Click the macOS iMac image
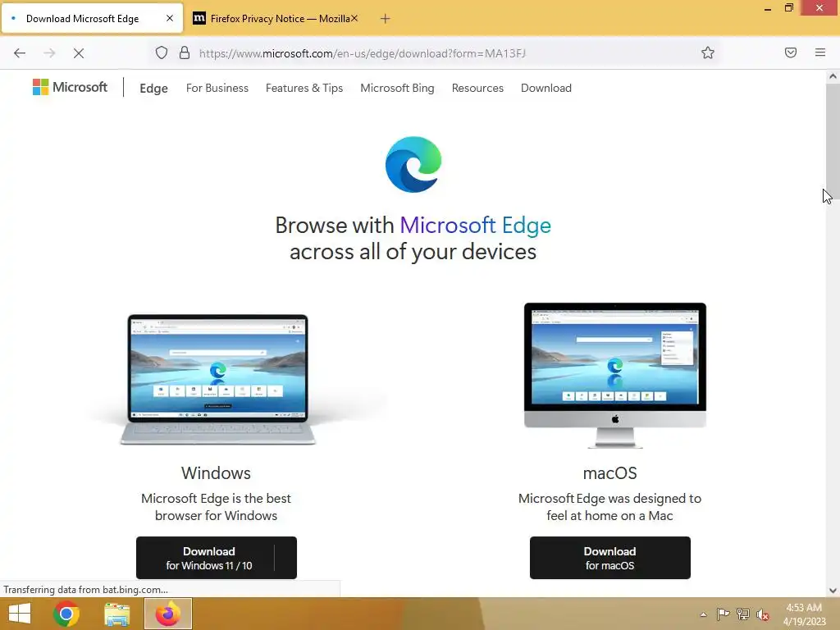Image resolution: width=840 pixels, height=630 pixels. pyautogui.click(x=615, y=375)
